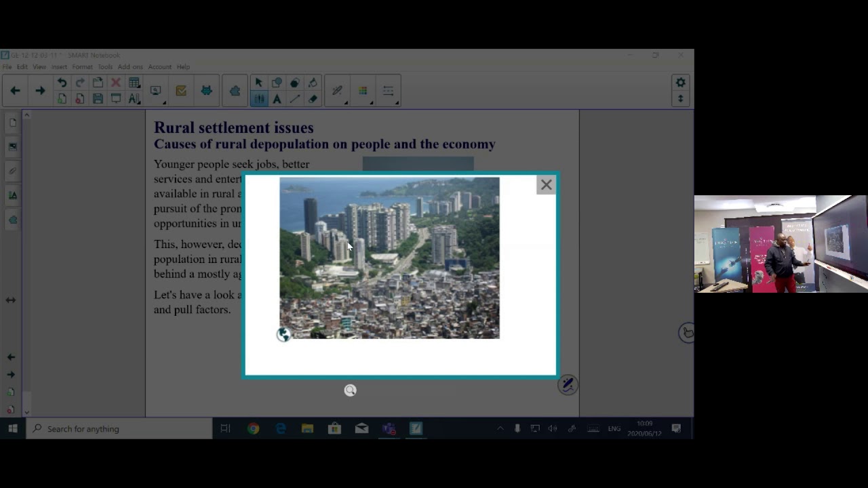Image resolution: width=868 pixels, height=488 pixels.
Task: Open the Add ons menu
Action: click(x=130, y=67)
